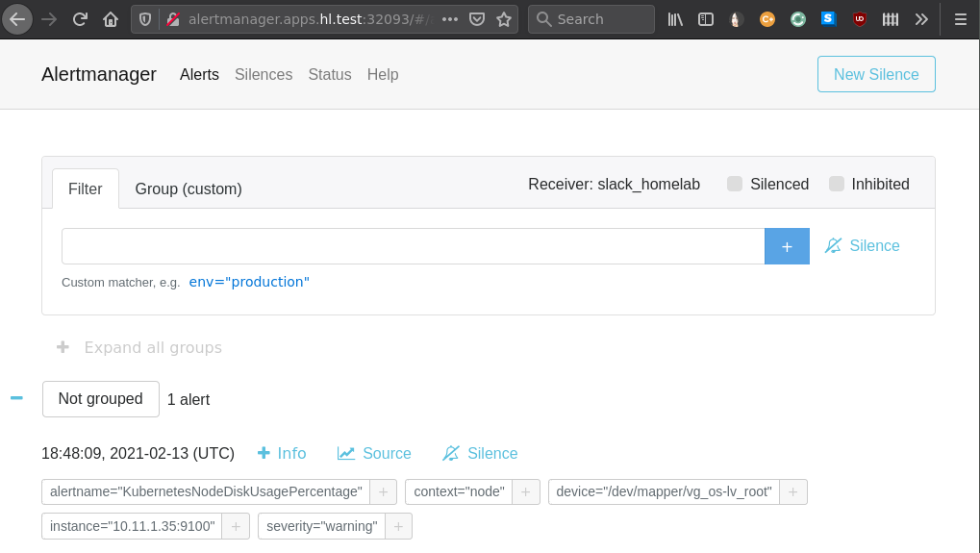Click the alert timestamp 18:48:09
Screen dimensions: 980x553
138,453
